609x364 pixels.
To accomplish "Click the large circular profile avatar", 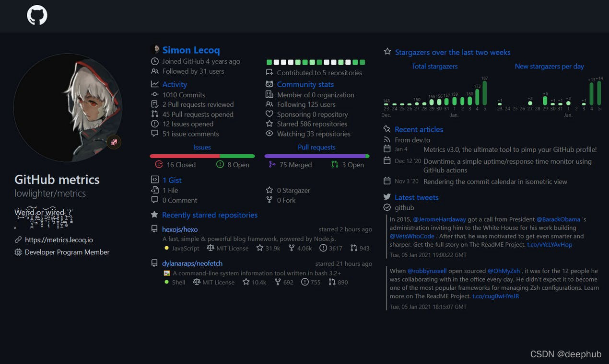I will click(x=68, y=108).
